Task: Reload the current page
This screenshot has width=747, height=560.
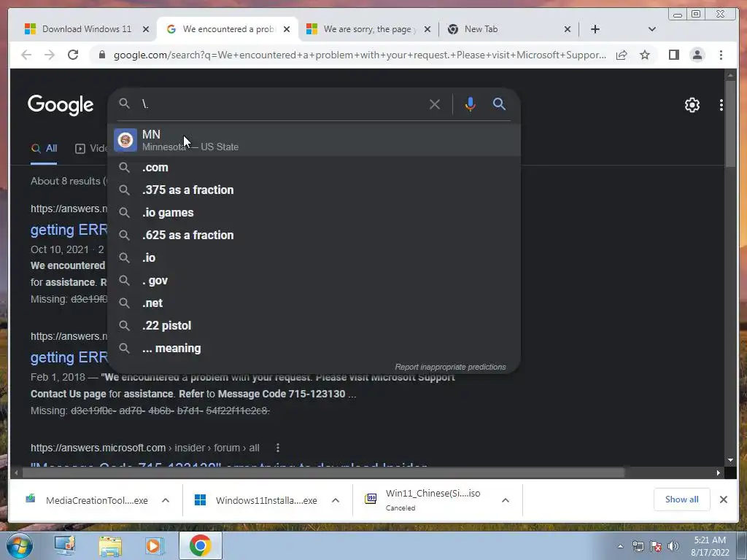Action: (73, 55)
